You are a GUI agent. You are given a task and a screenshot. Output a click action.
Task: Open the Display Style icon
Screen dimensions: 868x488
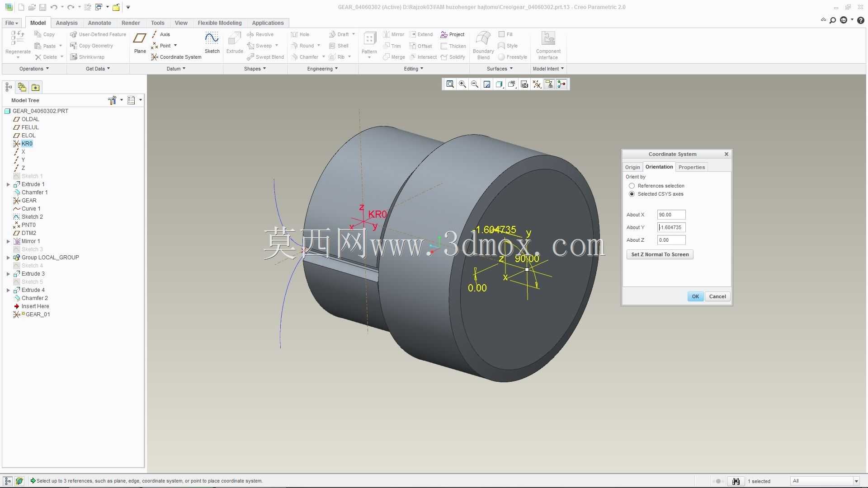point(499,84)
